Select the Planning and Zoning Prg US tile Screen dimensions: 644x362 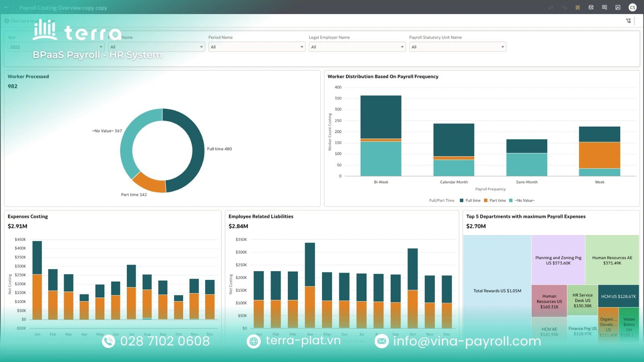pyautogui.click(x=558, y=260)
